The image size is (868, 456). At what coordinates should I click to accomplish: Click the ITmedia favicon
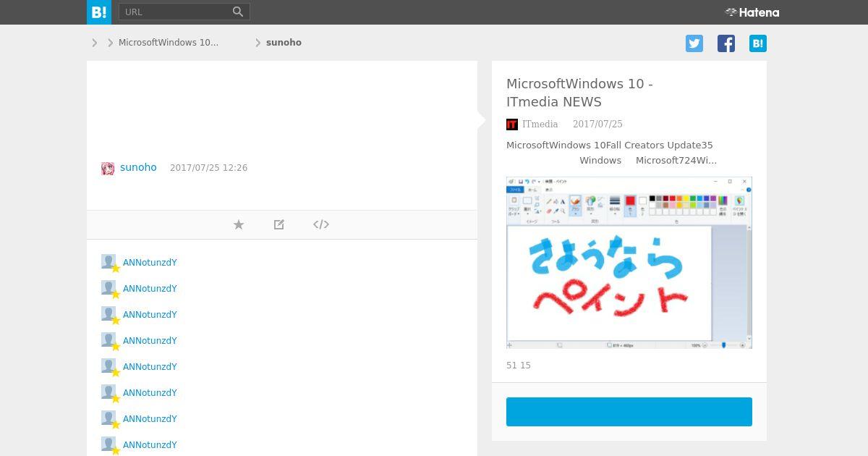tap(512, 124)
